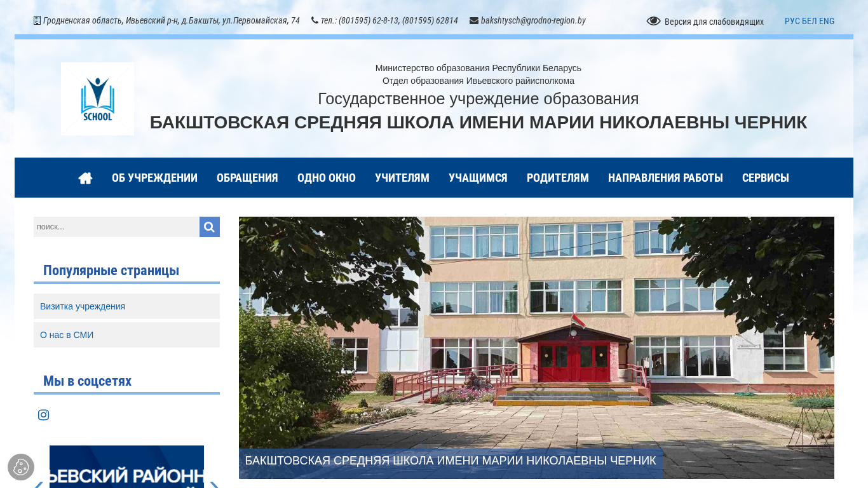Open Визитка учреждения page
The image size is (868, 488).
coord(126,306)
